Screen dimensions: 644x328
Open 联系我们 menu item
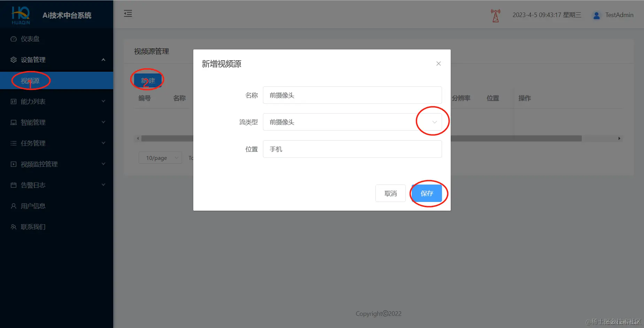pos(56,227)
